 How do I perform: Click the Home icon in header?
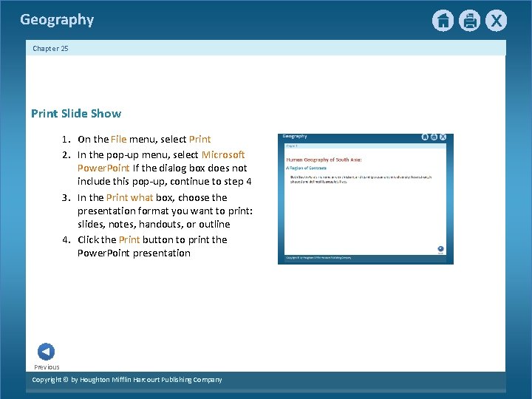[443, 21]
